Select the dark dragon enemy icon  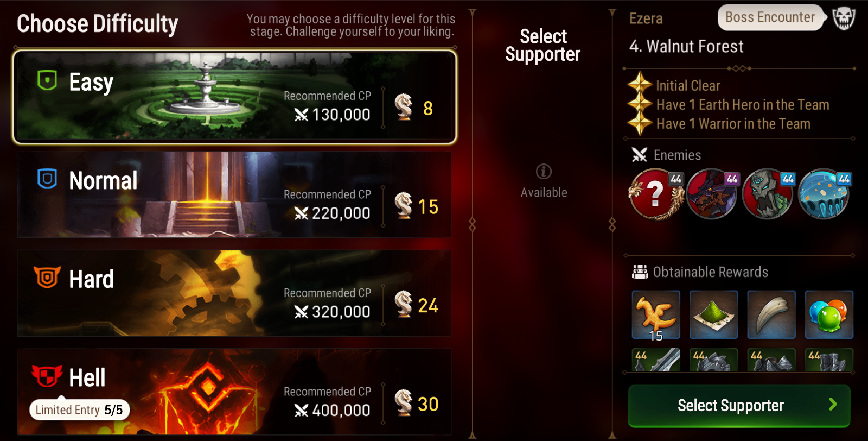coord(713,194)
